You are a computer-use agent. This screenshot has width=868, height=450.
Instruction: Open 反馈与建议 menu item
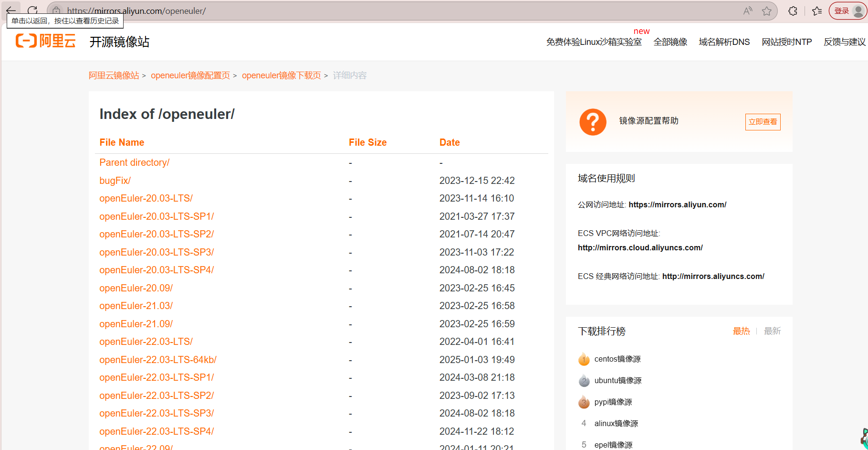(845, 42)
